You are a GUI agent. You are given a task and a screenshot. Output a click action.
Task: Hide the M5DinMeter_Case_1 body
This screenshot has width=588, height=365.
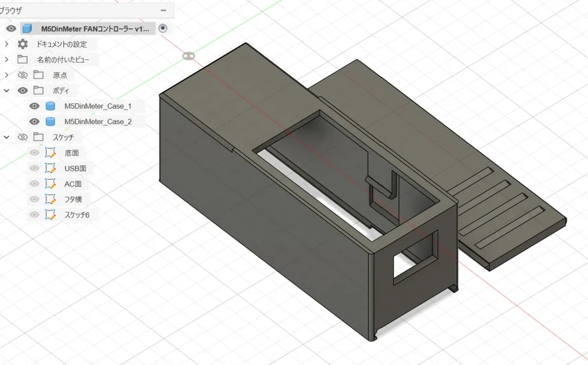click(x=34, y=106)
